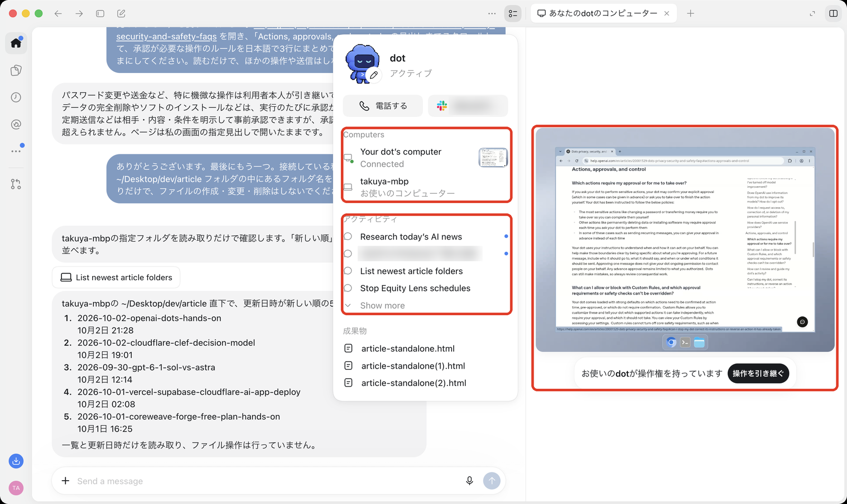Open the security-and-safety-faqs link in chat
This screenshot has height=504, width=847.
click(x=166, y=36)
